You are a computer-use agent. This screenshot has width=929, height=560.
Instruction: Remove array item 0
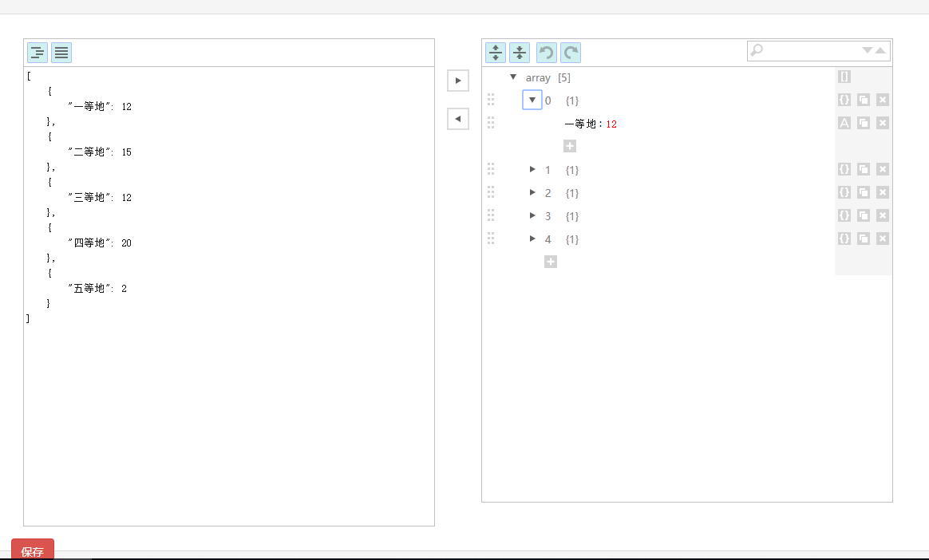click(x=882, y=100)
